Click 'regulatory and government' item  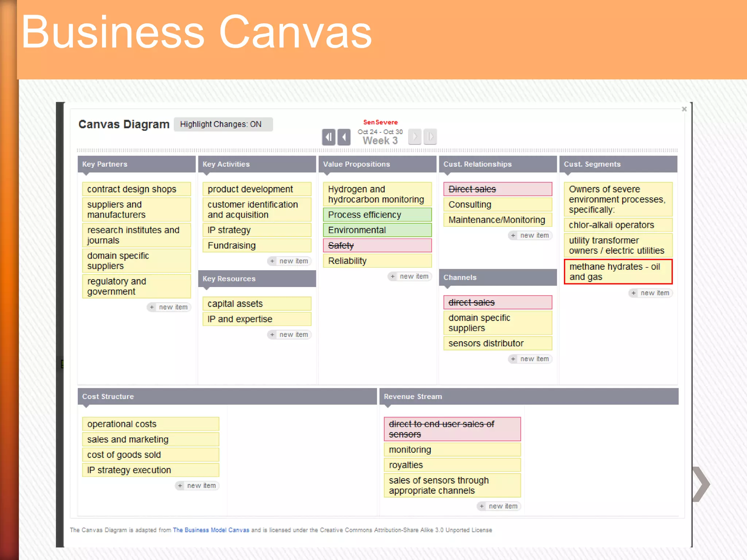(x=136, y=286)
